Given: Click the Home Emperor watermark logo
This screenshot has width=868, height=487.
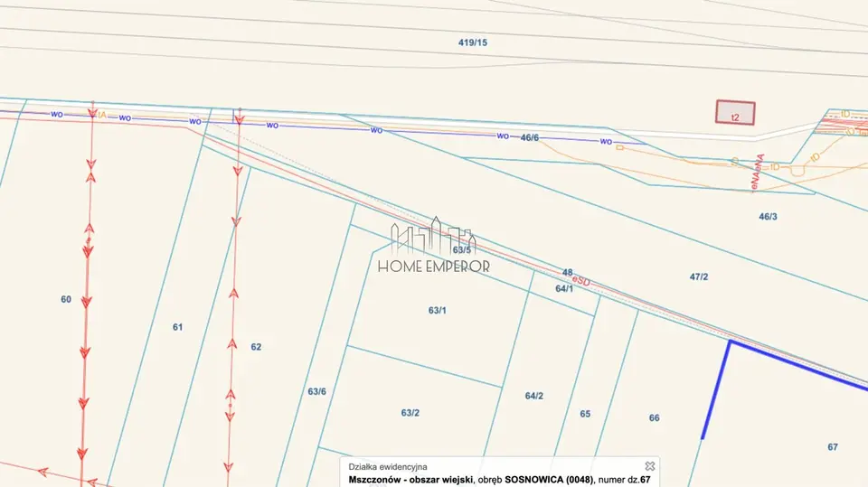Looking at the screenshot, I should pos(434,245).
